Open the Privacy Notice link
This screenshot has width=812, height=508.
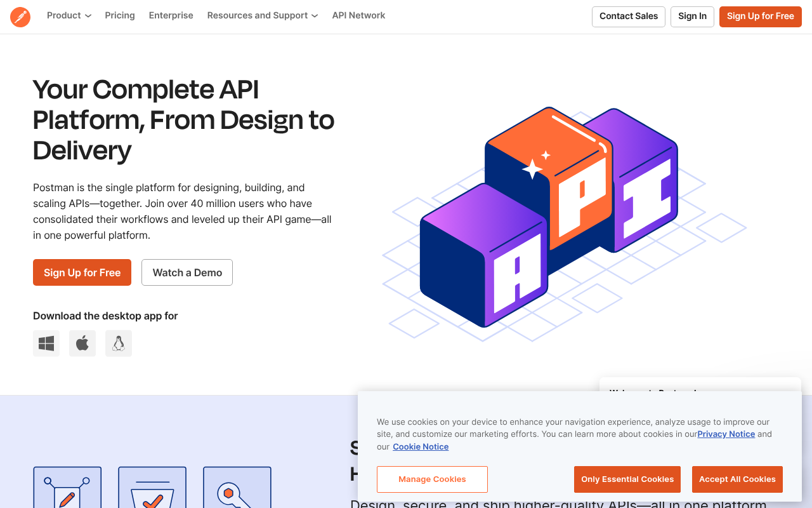pyautogui.click(x=726, y=434)
